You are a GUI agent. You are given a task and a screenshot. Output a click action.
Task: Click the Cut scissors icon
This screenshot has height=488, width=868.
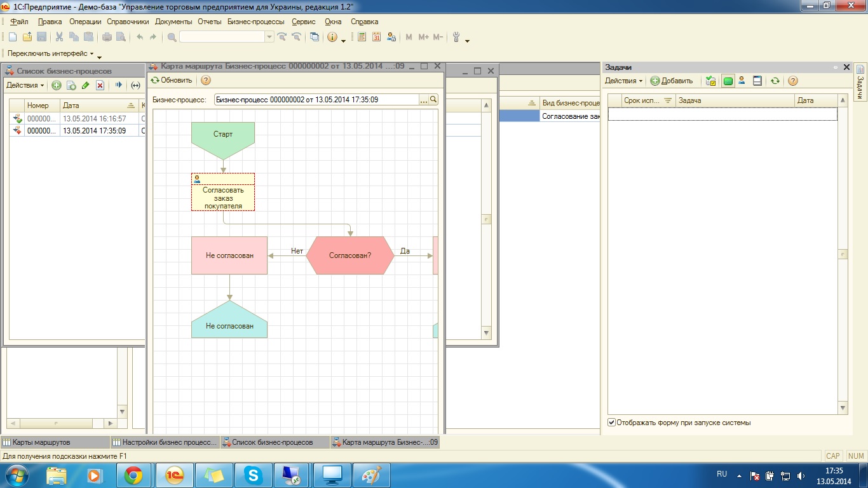click(x=59, y=37)
